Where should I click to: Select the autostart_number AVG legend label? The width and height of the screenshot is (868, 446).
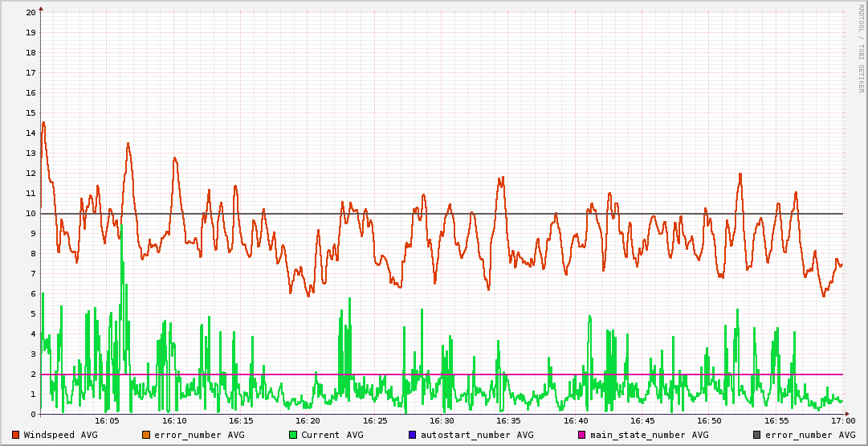pos(477,435)
